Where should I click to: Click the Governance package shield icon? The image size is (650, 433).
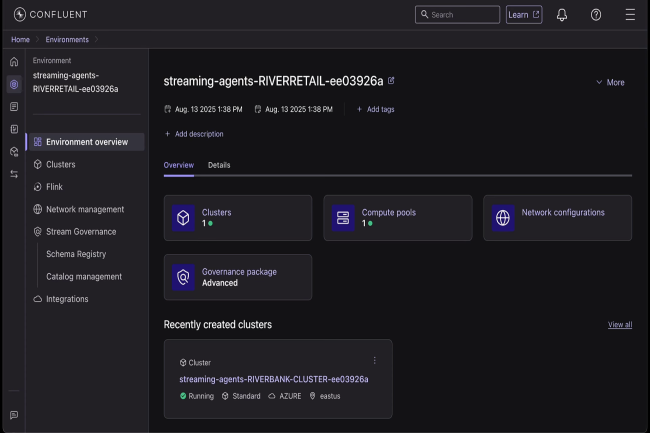(183, 277)
